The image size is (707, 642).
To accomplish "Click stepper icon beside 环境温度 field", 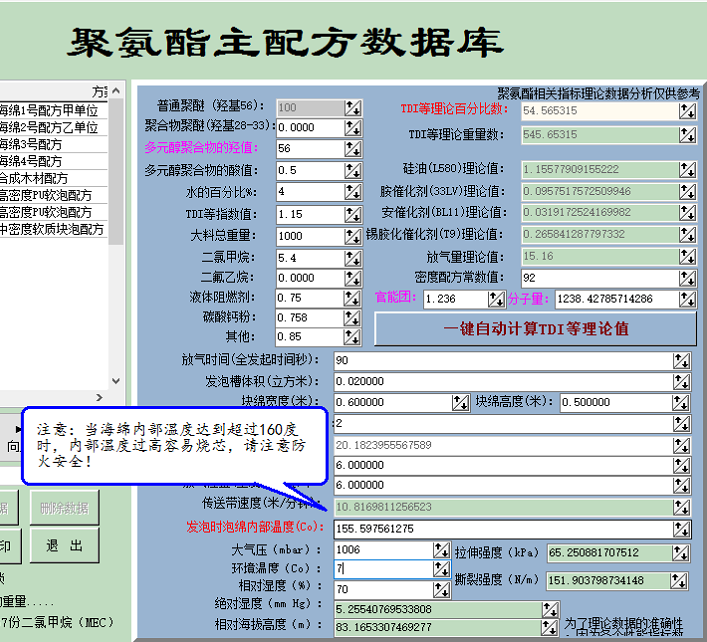I will (x=441, y=569).
